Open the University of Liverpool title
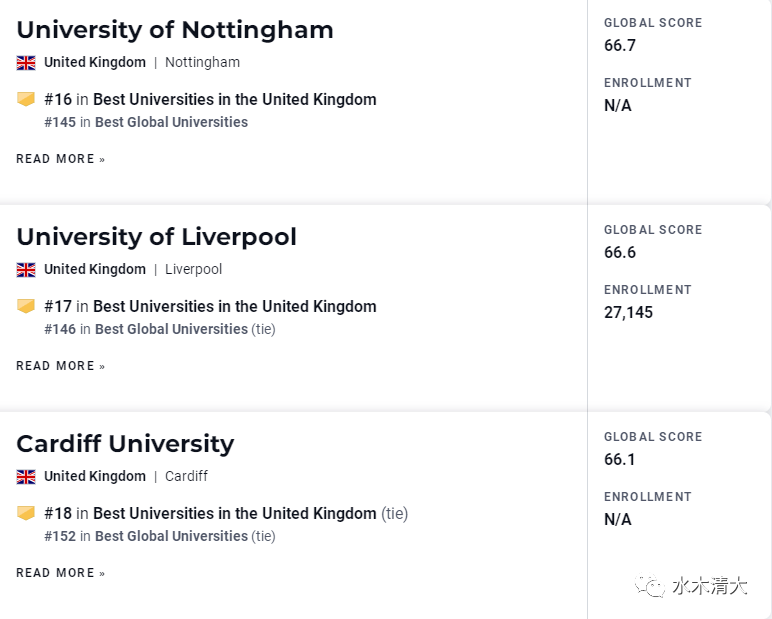Screen dimensions: 772x619 coord(157,236)
